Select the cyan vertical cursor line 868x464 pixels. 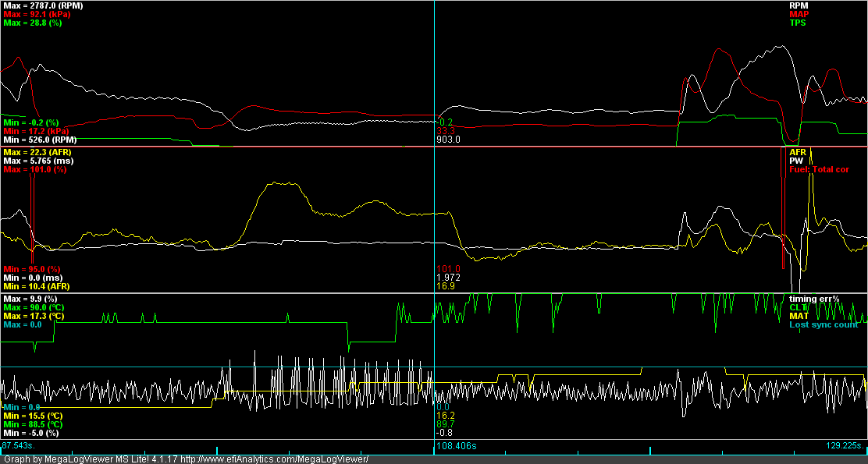(x=435, y=234)
